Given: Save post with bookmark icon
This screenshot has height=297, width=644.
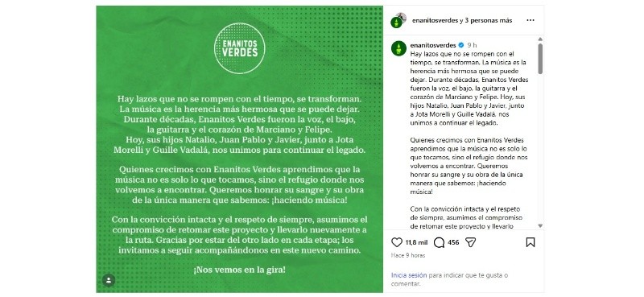Looking at the screenshot, I should (x=530, y=242).
